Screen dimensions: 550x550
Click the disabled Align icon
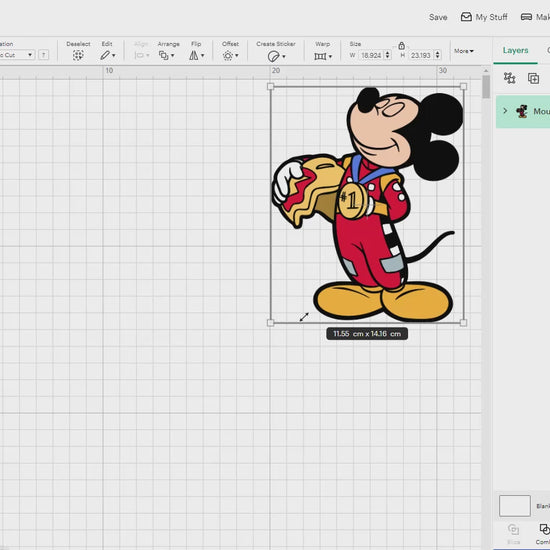pyautogui.click(x=139, y=55)
